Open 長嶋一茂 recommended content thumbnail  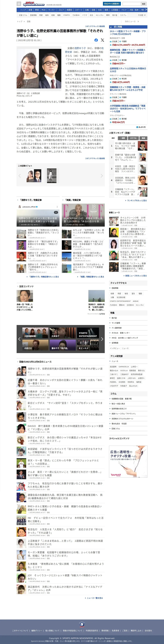pos(25,296)
